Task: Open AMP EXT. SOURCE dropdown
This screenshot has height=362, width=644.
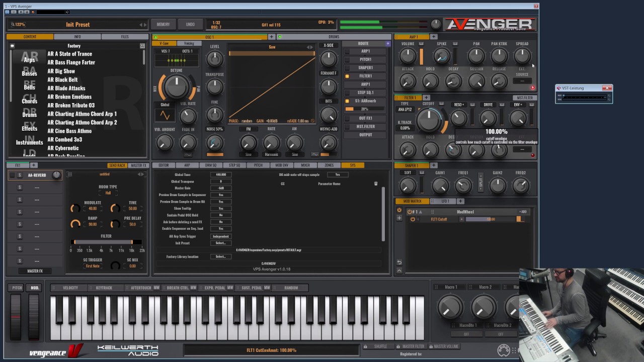Action: 522,80
